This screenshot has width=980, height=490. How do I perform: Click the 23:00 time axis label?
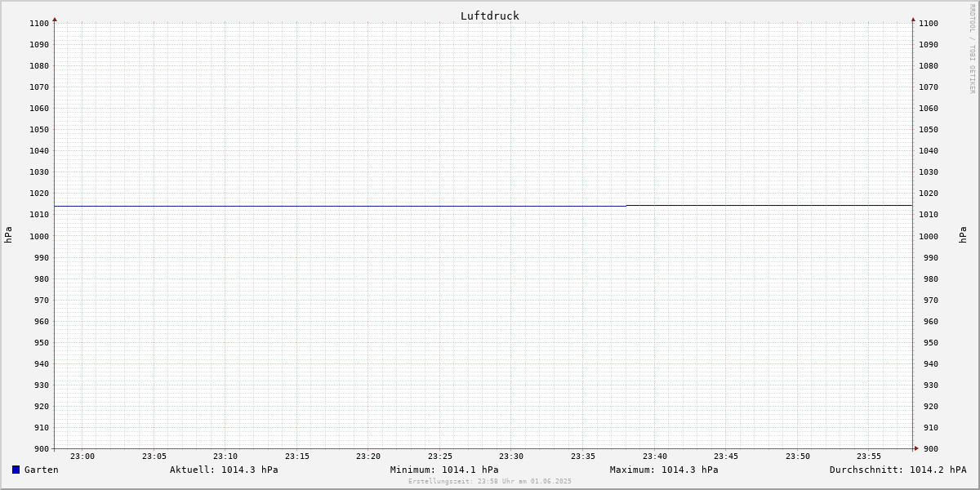82,457
